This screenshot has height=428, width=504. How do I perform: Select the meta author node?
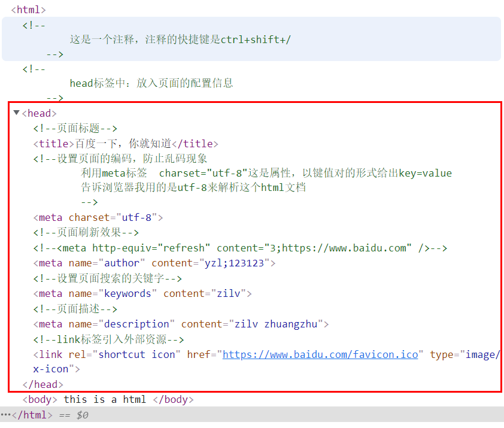(x=154, y=263)
